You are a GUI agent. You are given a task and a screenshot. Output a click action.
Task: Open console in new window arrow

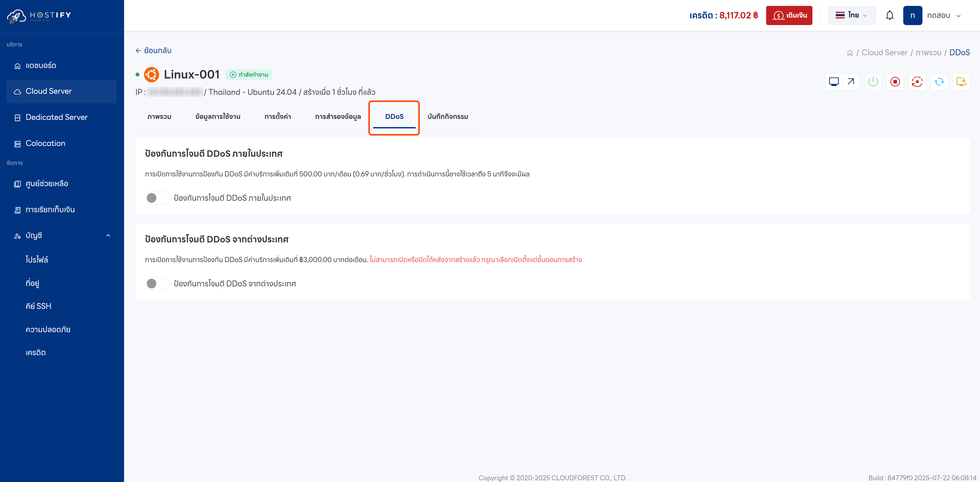point(851,82)
